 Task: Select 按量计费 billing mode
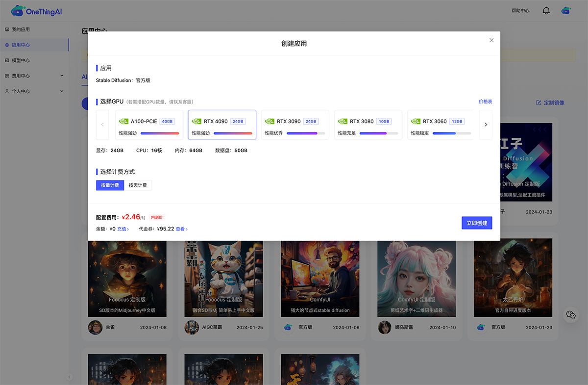[110, 185]
